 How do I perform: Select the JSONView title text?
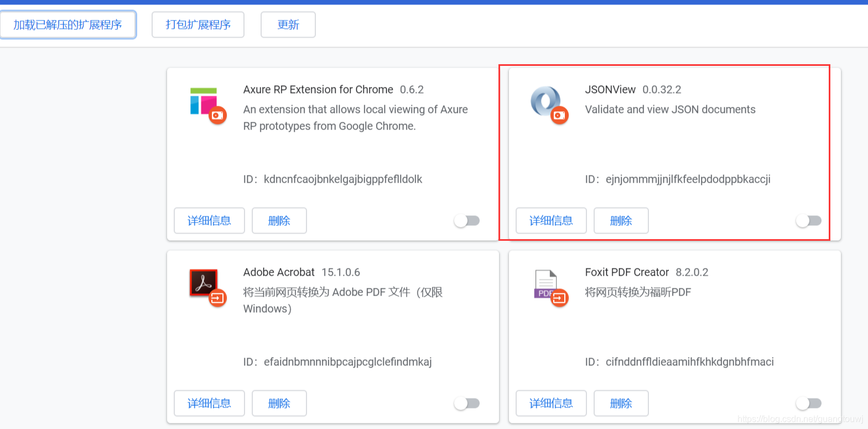point(610,90)
